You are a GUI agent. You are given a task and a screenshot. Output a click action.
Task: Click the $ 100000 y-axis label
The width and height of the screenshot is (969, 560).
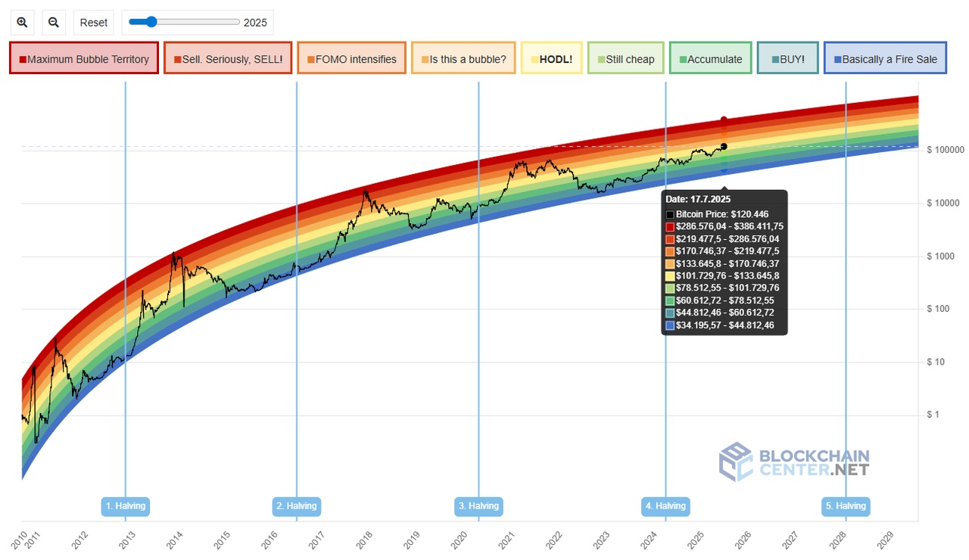(946, 150)
